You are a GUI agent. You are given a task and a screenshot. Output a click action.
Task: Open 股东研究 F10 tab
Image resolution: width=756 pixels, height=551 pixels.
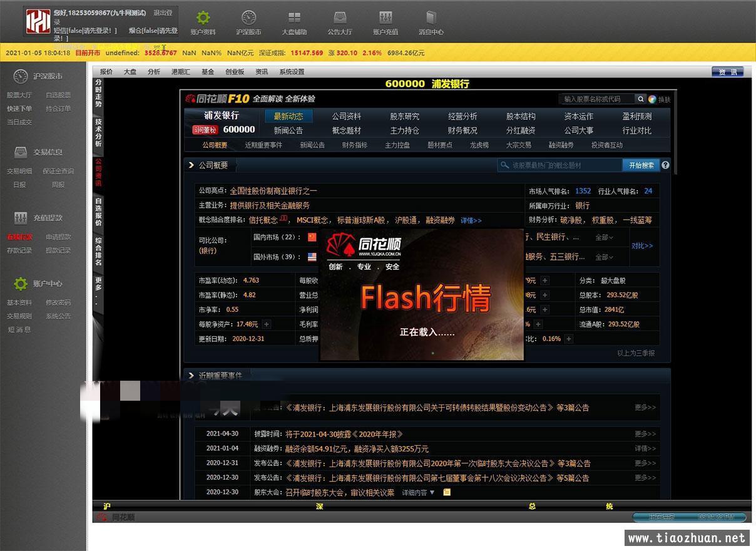point(405,116)
